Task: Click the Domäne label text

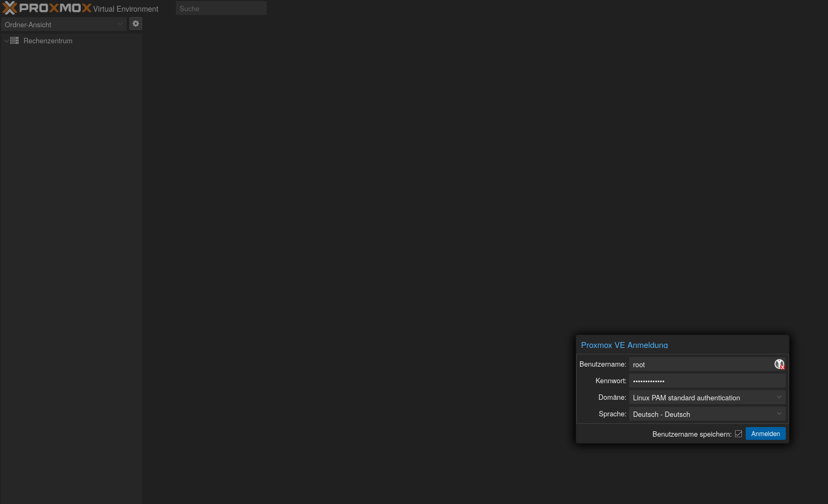Action: click(x=612, y=398)
